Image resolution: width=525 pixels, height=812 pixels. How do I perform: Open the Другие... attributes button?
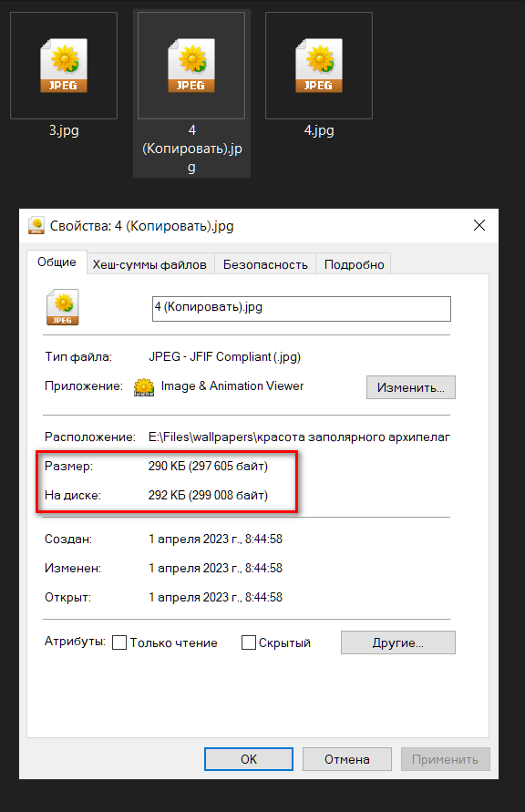click(397, 642)
